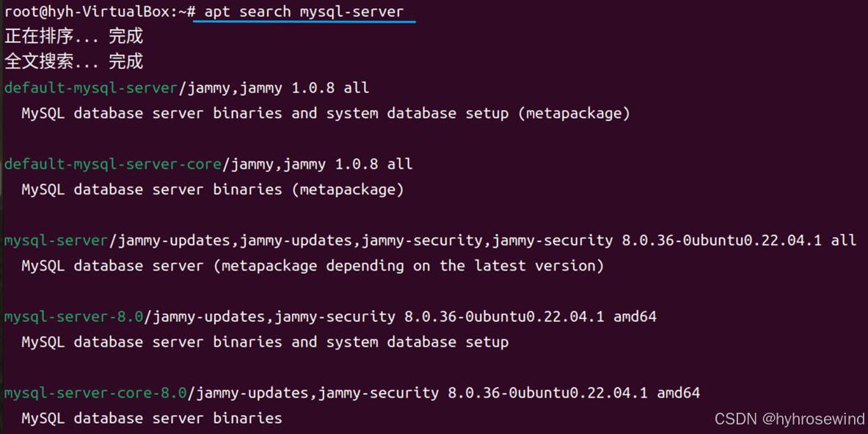Click description 'MySQL database server binaries (metapackage)'
Viewport: 868px width, 434px height.
pyautogui.click(x=213, y=190)
